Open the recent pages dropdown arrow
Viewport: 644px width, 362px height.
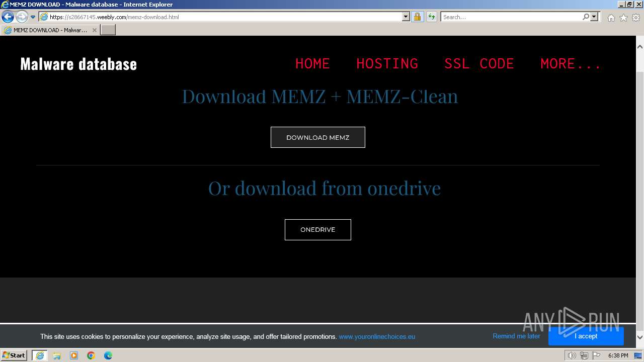tap(33, 17)
